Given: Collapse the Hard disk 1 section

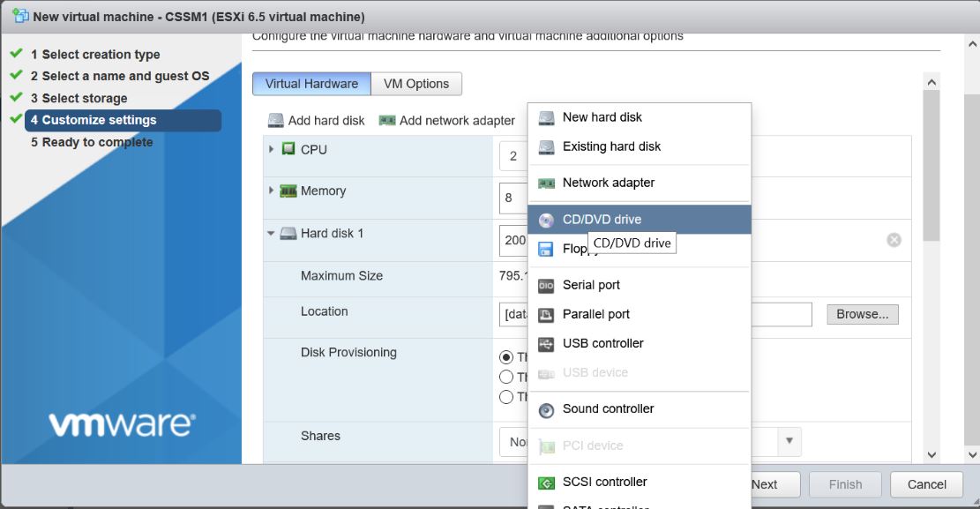Looking at the screenshot, I should [271, 233].
